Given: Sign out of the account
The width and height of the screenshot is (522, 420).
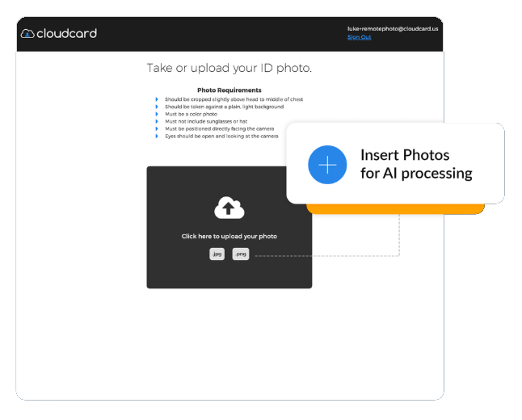Looking at the screenshot, I should point(359,37).
